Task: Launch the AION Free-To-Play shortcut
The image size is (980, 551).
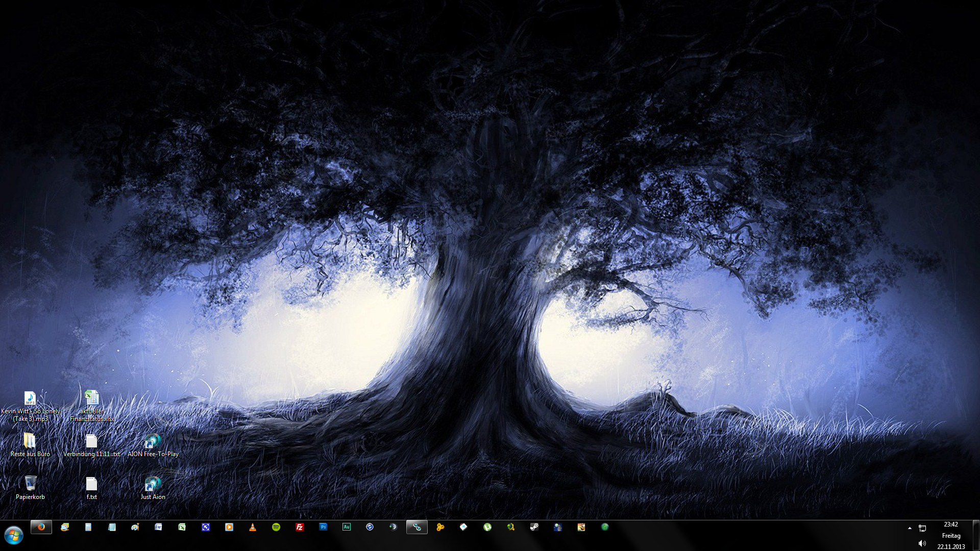Action: 153,445
